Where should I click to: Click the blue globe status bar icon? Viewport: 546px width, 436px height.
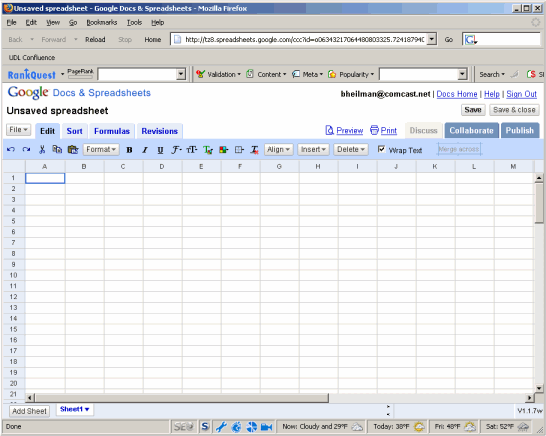click(x=236, y=426)
